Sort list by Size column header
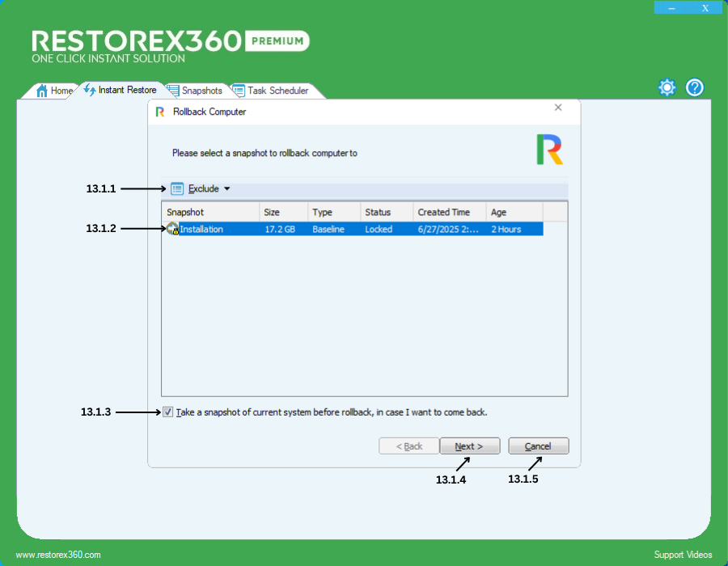 coord(283,212)
